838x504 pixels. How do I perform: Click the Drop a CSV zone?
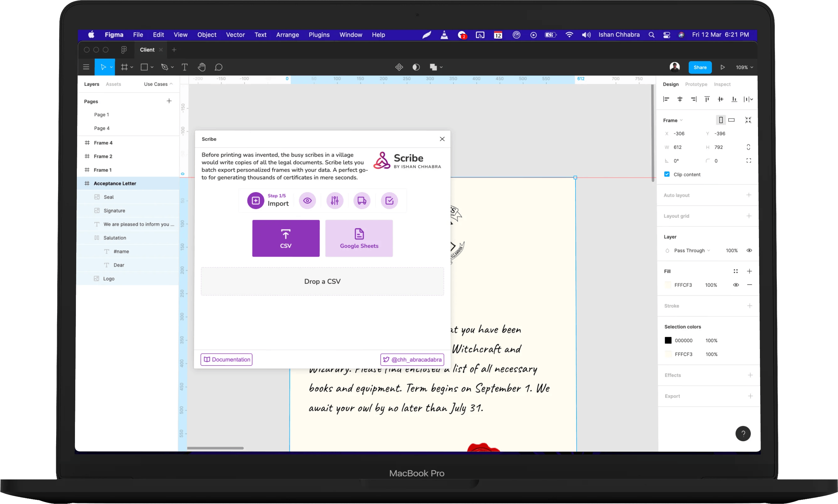pyautogui.click(x=322, y=281)
